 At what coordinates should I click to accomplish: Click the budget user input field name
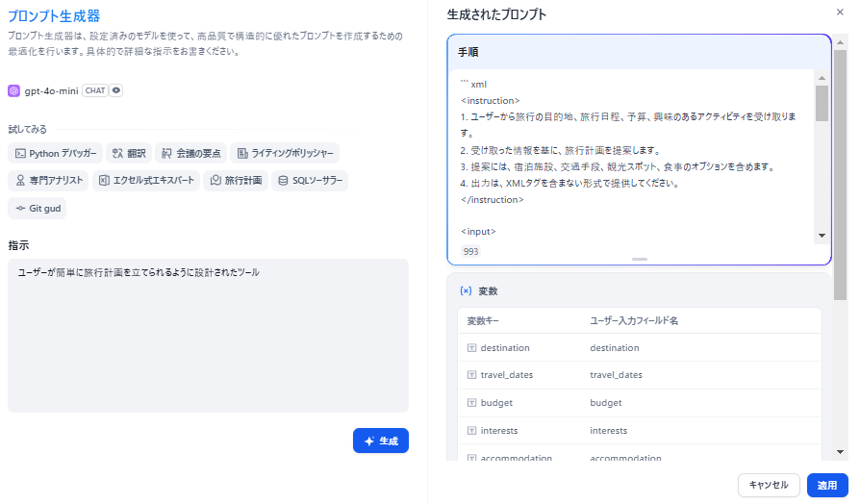[x=605, y=403]
